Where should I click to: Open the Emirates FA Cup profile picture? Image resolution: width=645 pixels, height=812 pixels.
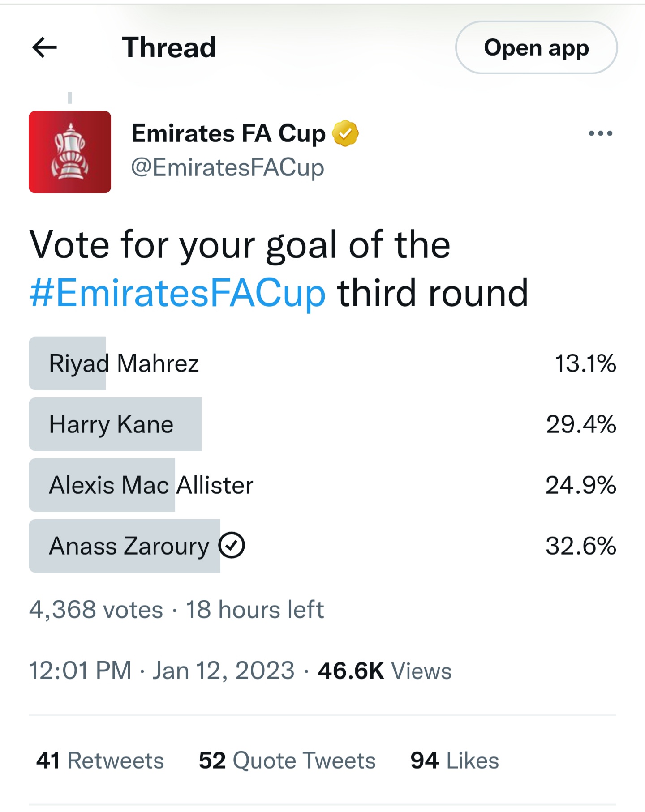[x=70, y=152]
